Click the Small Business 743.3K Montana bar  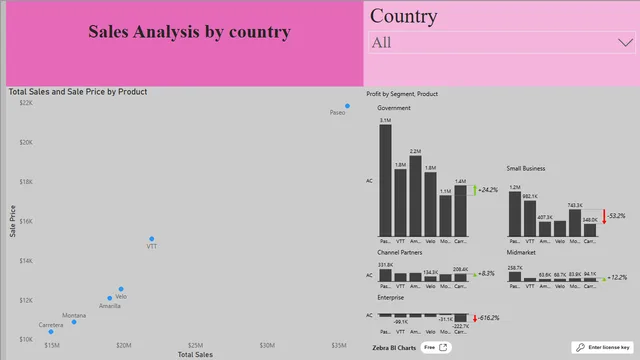pyautogui.click(x=575, y=223)
